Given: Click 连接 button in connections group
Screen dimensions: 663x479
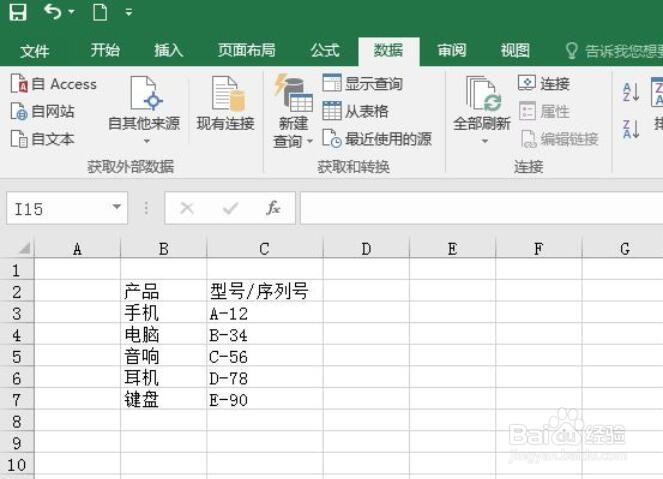Looking at the screenshot, I should click(x=544, y=83).
